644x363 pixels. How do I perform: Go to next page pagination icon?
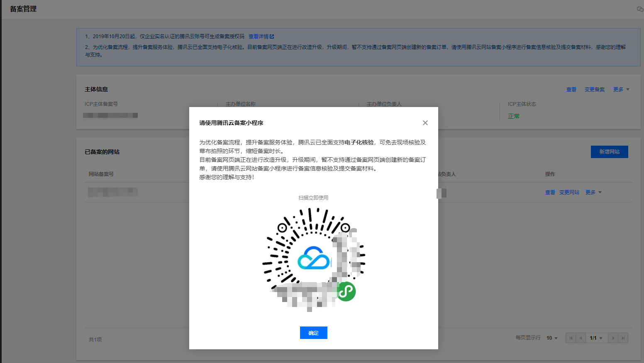[613, 338]
